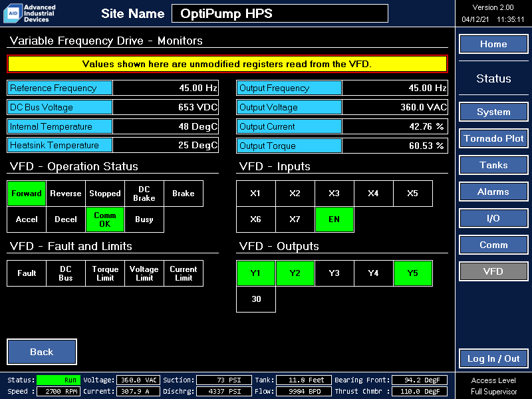Screen dimensions: 532x399
Task: Click the Back button
Action: [x=42, y=352]
